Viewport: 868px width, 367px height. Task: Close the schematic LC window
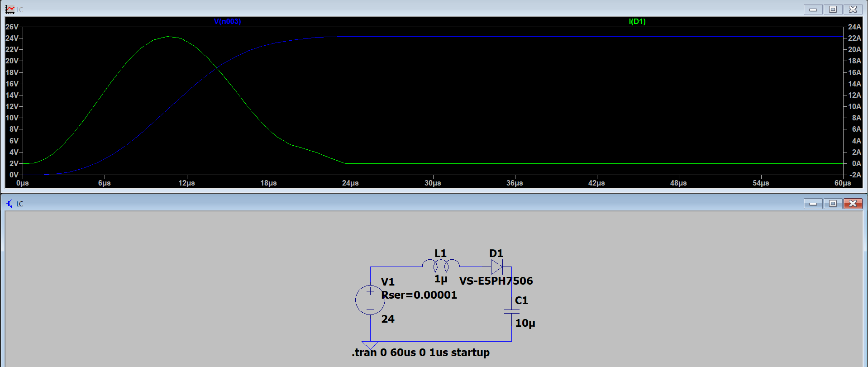click(853, 204)
